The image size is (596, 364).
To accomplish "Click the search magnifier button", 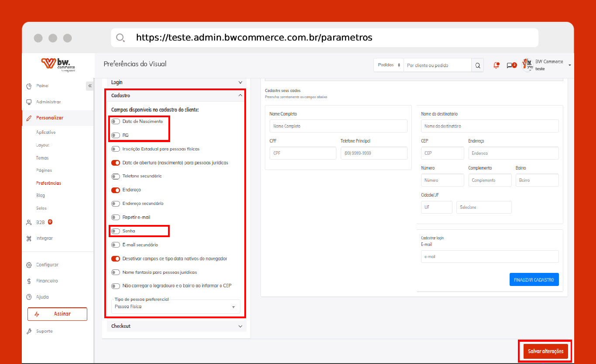I will point(477,65).
